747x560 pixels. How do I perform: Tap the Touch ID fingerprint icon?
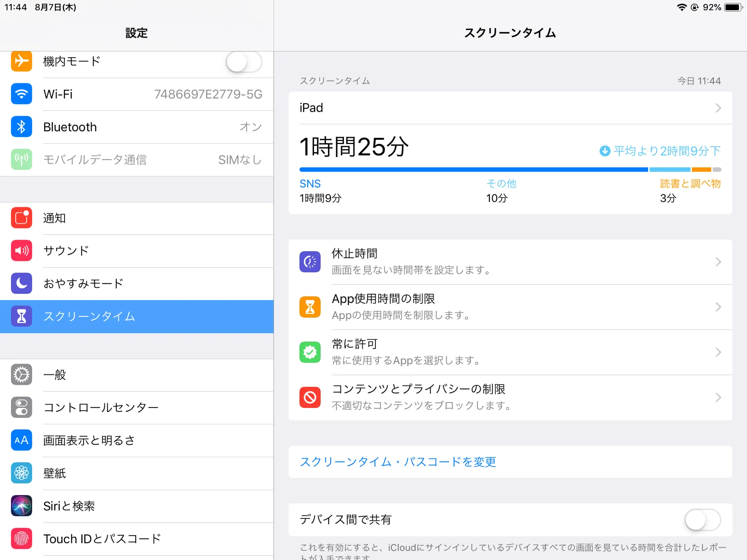pyautogui.click(x=21, y=539)
